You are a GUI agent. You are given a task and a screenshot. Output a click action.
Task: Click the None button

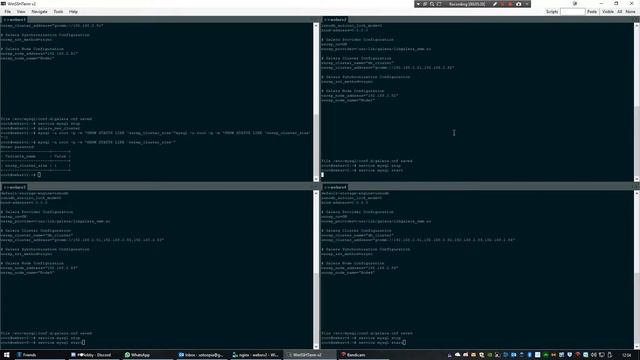630,12
